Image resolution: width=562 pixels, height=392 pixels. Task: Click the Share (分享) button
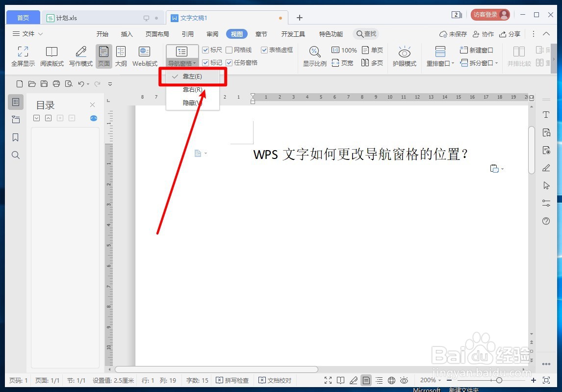510,34
